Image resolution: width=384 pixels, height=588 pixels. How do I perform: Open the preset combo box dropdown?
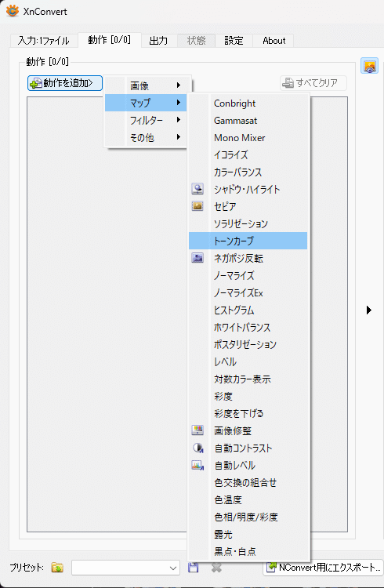pos(125,568)
